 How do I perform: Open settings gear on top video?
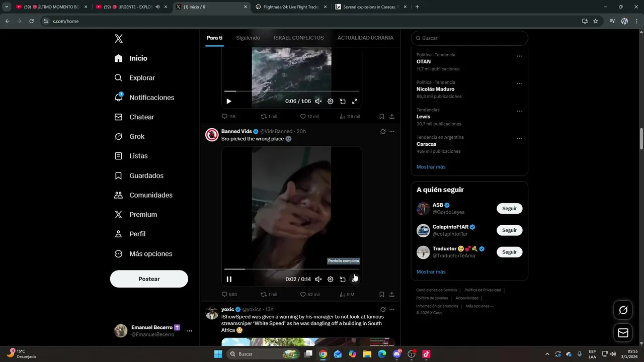click(331, 101)
